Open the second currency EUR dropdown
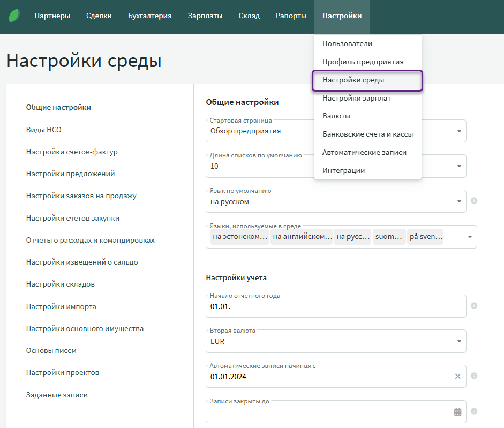This screenshot has height=428, width=504. pos(459,341)
